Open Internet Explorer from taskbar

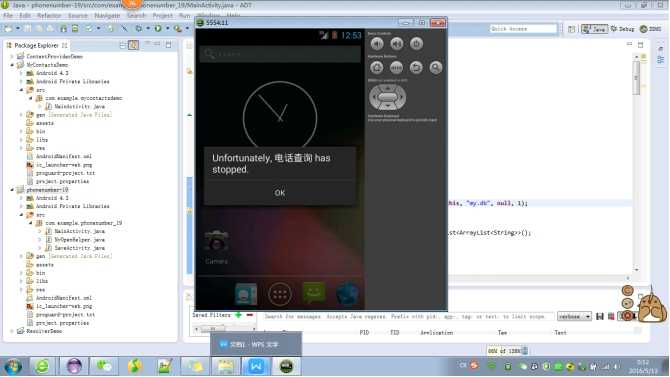coord(42,366)
